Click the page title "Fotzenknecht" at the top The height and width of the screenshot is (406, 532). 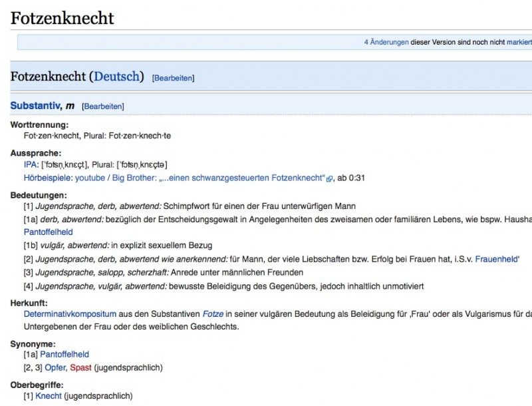(x=63, y=18)
